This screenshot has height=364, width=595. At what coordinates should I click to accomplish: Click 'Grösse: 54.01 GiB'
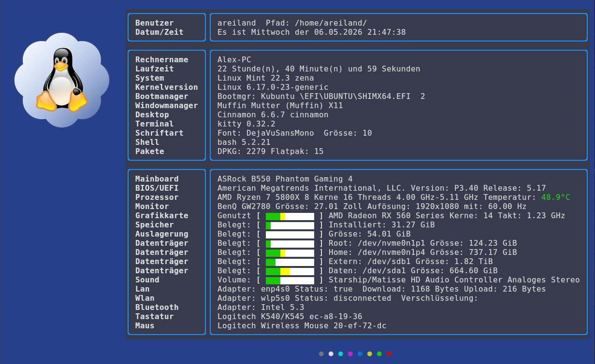click(x=370, y=234)
